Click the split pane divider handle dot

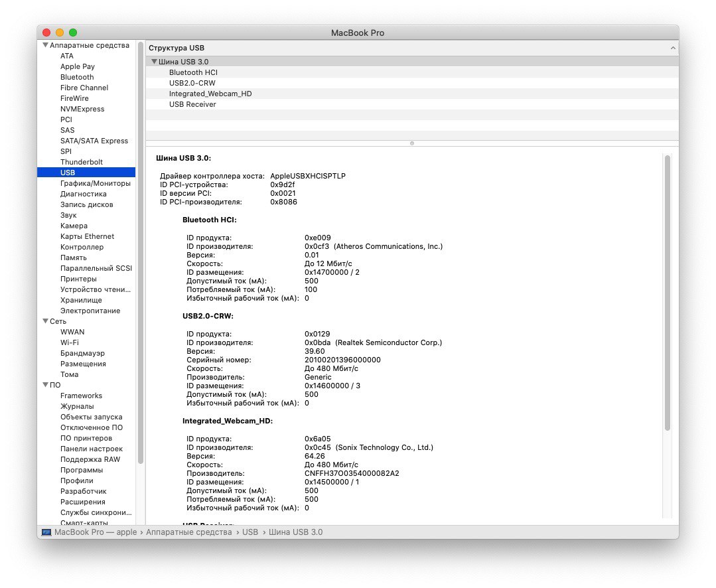[x=412, y=143]
